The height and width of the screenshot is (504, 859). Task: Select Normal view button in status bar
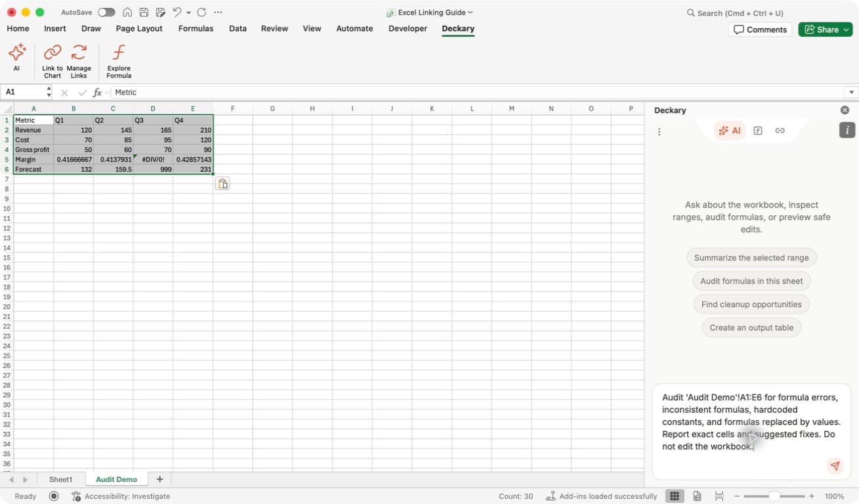pos(674,496)
